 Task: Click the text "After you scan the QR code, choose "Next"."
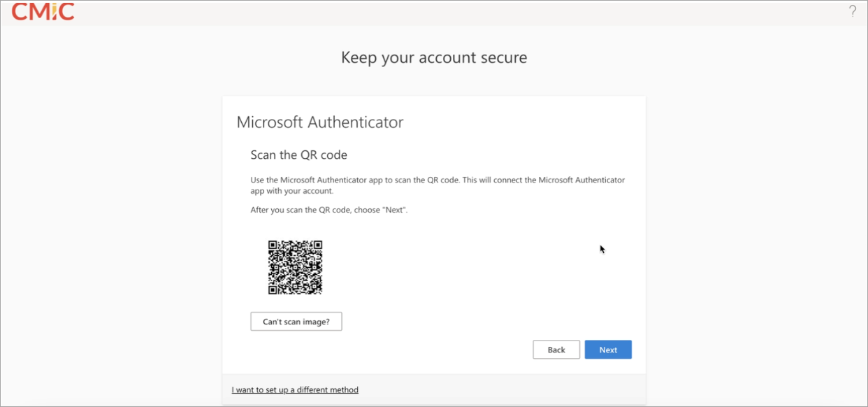(x=329, y=210)
